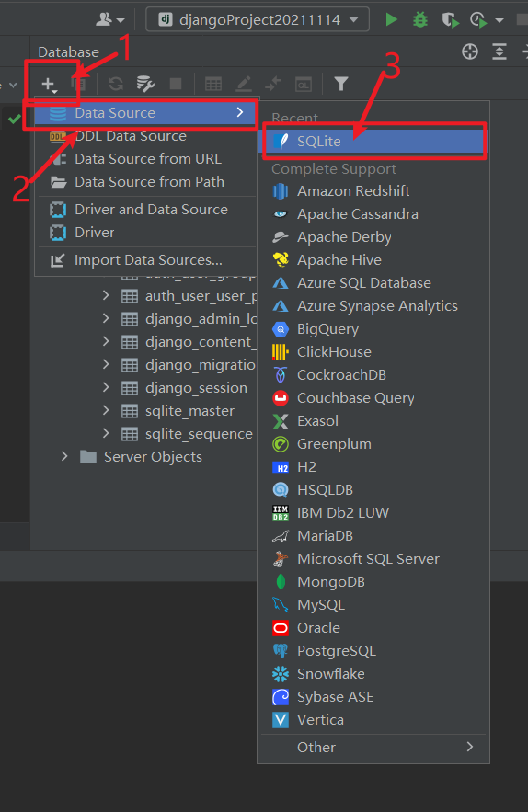Click the Filter funnel icon
The height and width of the screenshot is (812, 528).
click(x=341, y=84)
